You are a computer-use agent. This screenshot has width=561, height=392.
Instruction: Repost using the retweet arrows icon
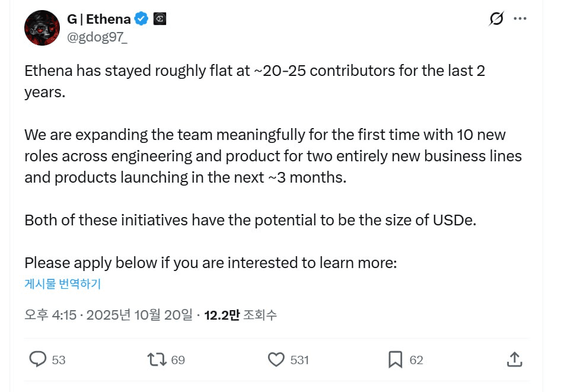[157, 359]
